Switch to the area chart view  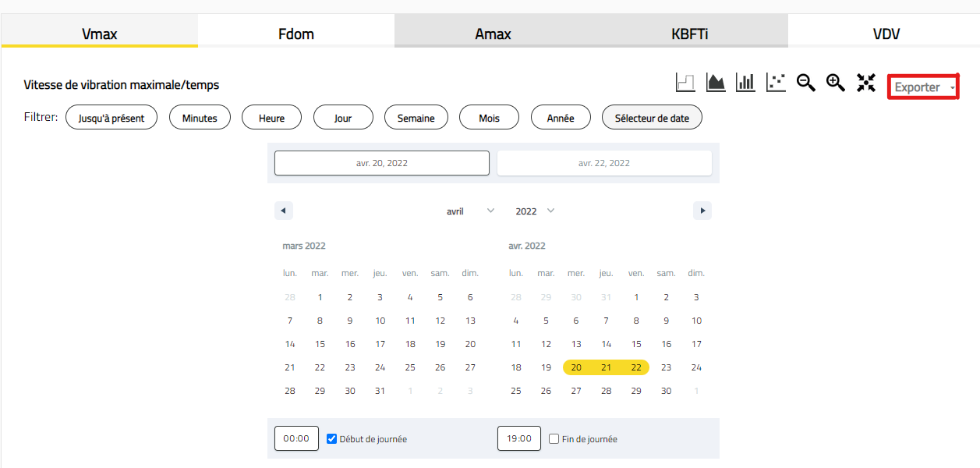click(716, 83)
